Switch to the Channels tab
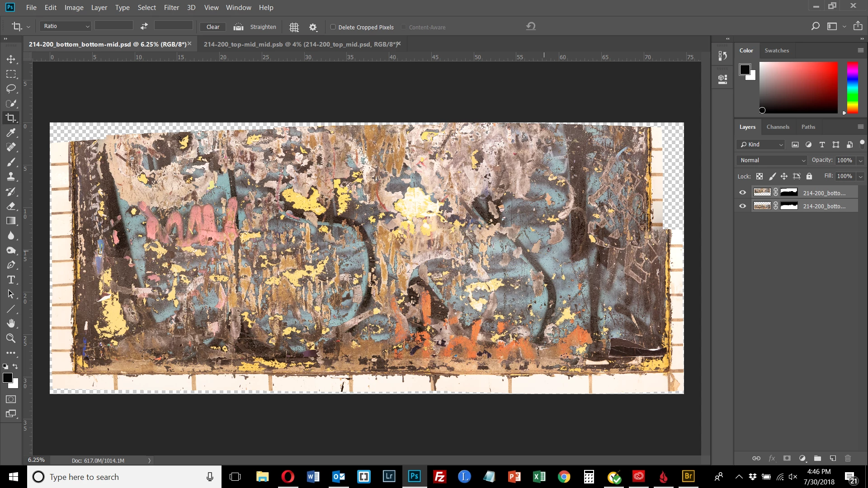Viewport: 868px width, 488px height. (778, 127)
